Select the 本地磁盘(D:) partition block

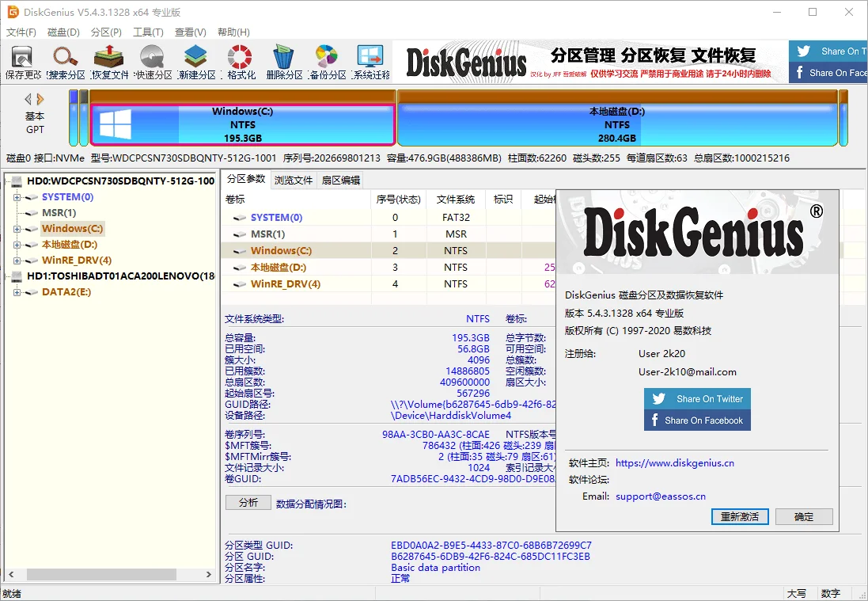(x=617, y=120)
